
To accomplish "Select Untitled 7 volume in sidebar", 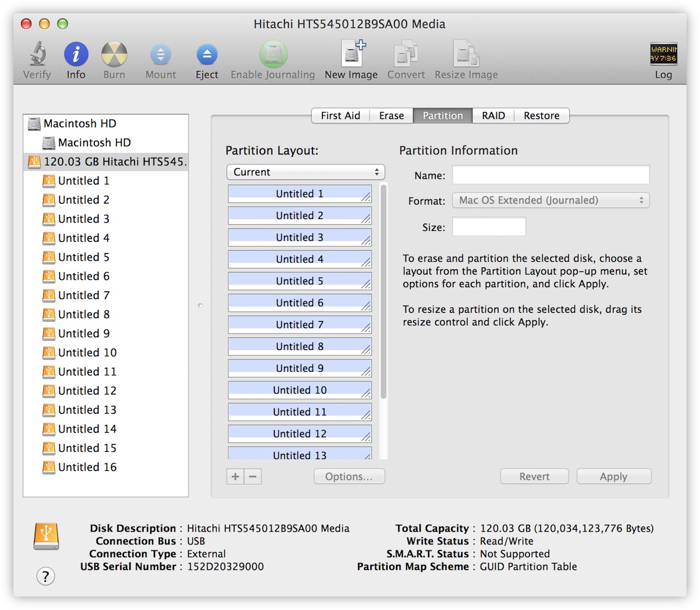I will point(105,295).
